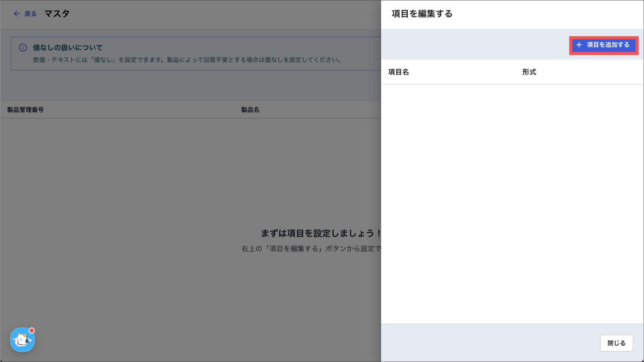
Task: Click the banner description text about 値なし
Action: click(x=188, y=60)
